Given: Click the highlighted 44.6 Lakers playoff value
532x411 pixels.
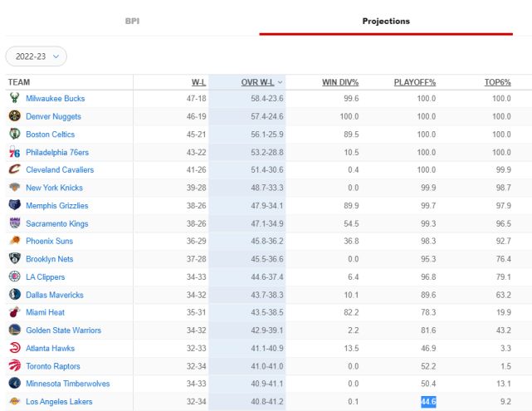Looking at the screenshot, I should pyautogui.click(x=428, y=402).
